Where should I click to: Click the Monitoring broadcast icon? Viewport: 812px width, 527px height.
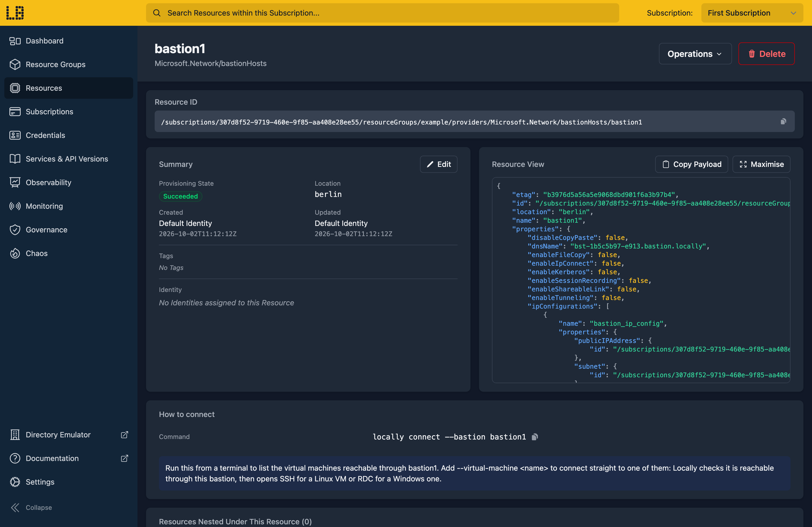(x=15, y=206)
